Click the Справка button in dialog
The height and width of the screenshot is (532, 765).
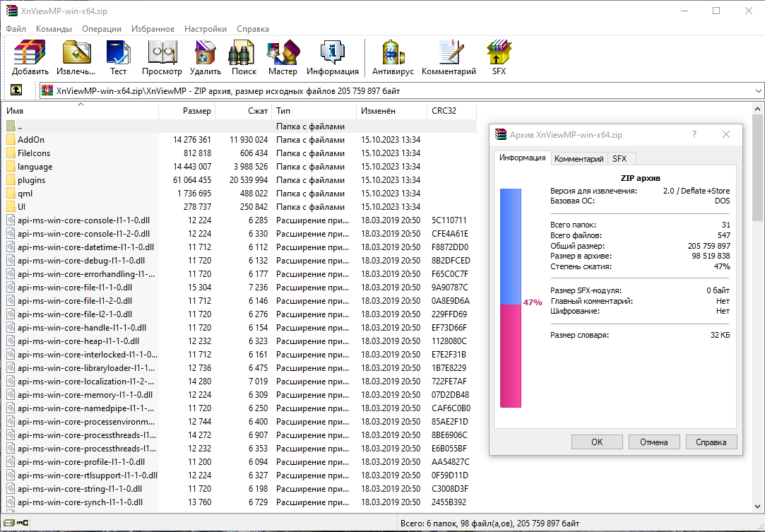tap(711, 442)
